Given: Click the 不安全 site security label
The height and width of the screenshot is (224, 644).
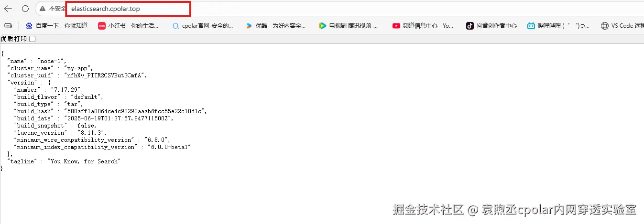Looking at the screenshot, I should click(57, 9).
